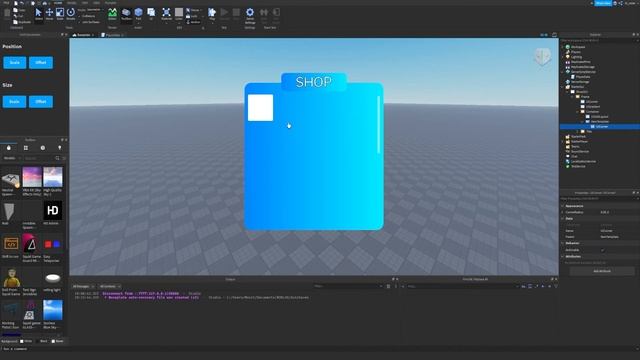
Task: Collapse the Behavior properties section
Action: (562, 243)
